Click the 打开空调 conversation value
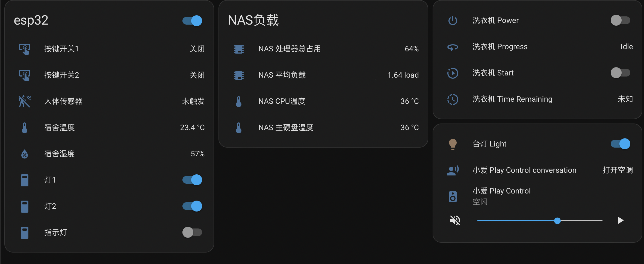 [x=618, y=170]
